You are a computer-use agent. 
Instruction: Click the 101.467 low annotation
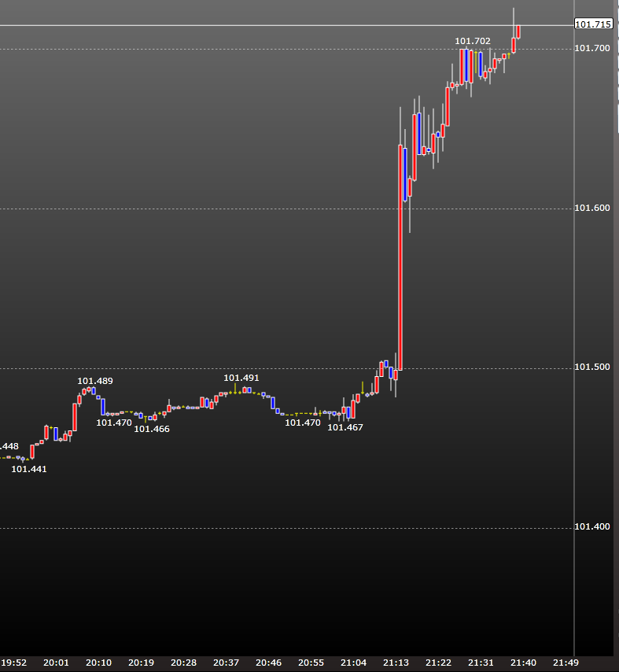point(345,427)
